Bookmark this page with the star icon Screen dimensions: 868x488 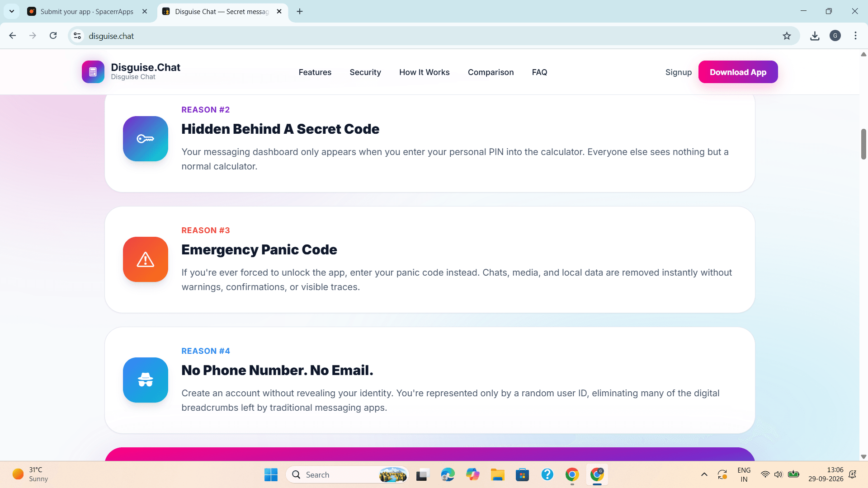coord(787,36)
